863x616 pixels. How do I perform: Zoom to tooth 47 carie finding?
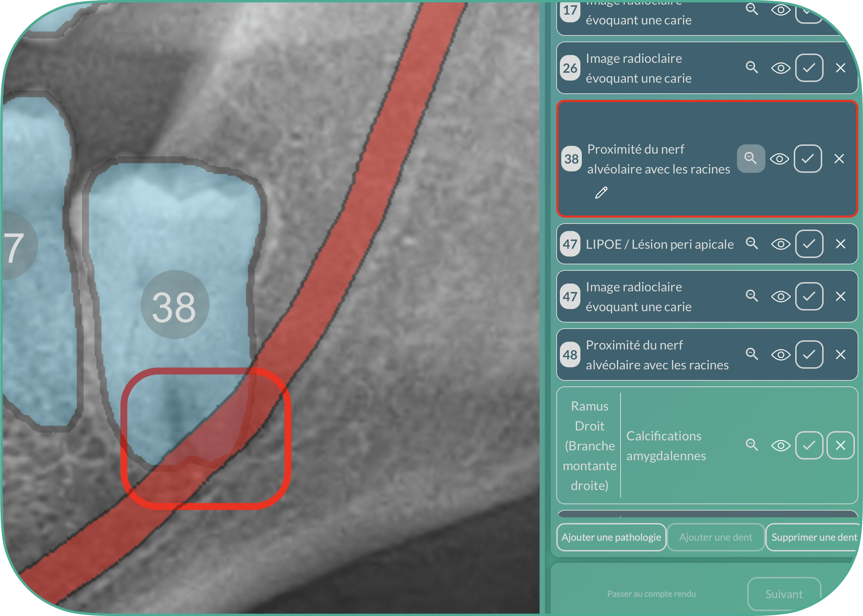(x=752, y=296)
